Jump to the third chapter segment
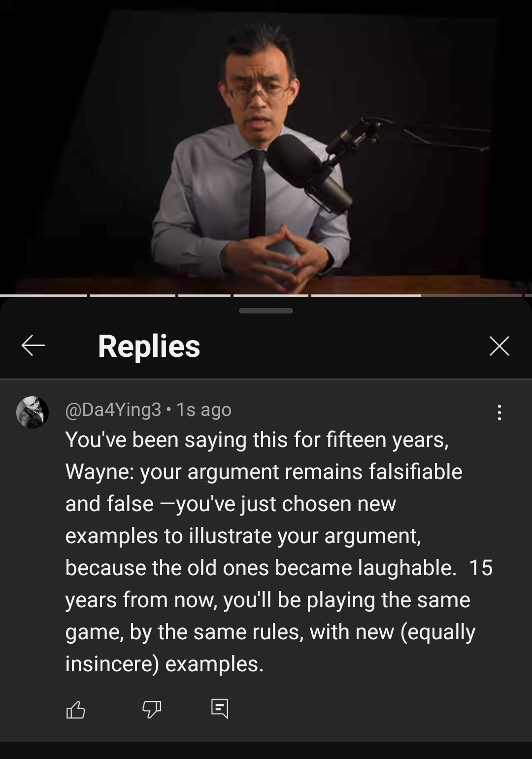Image resolution: width=532 pixels, height=759 pixels. 204,296
